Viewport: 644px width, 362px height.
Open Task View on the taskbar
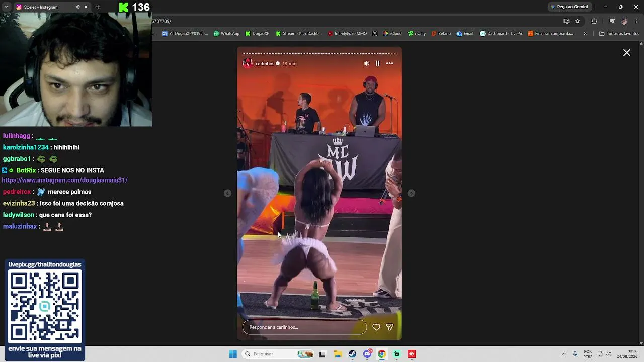coord(322,354)
